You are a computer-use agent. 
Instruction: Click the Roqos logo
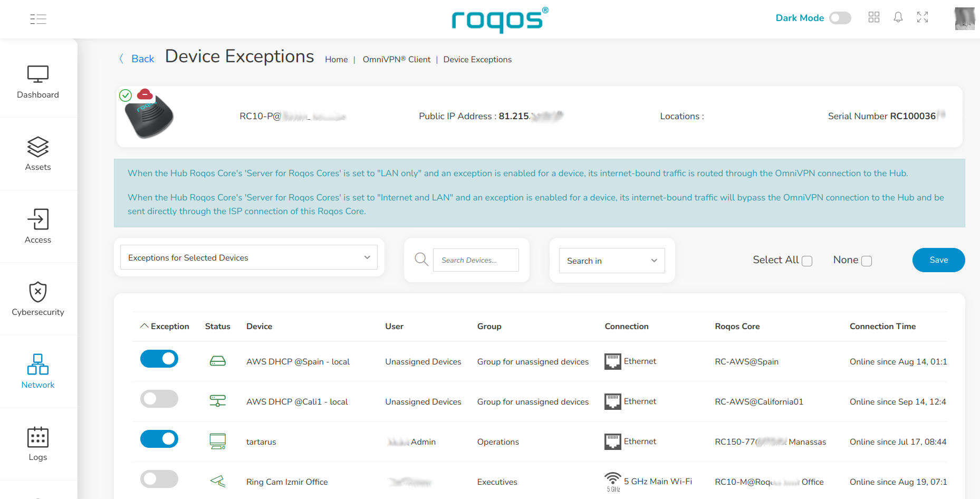tap(500, 20)
